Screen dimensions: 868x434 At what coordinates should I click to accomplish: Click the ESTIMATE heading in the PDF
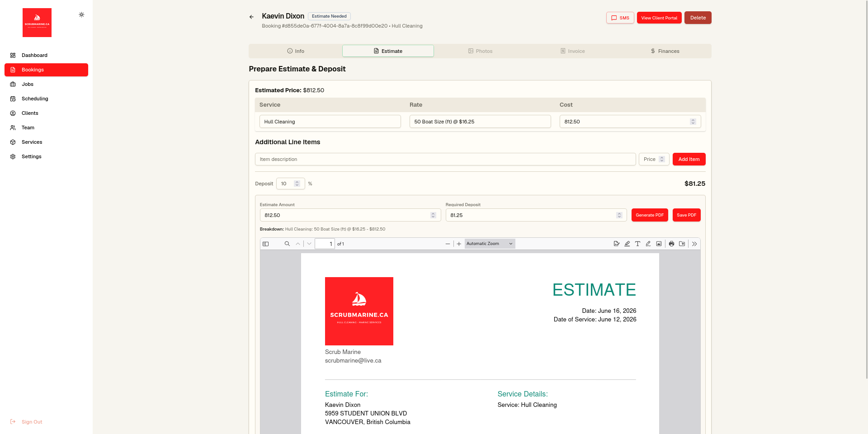tap(594, 290)
